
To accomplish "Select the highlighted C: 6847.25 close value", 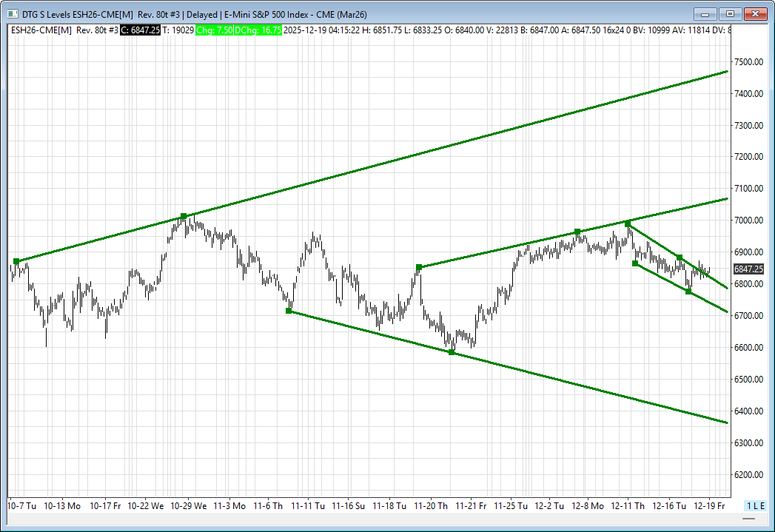I will 141,30.
